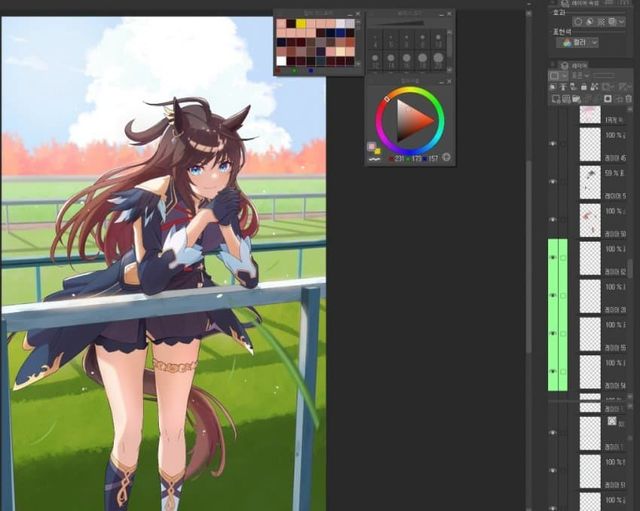
Task: Open the effect options dropdown in layer properties
Action: point(620,20)
